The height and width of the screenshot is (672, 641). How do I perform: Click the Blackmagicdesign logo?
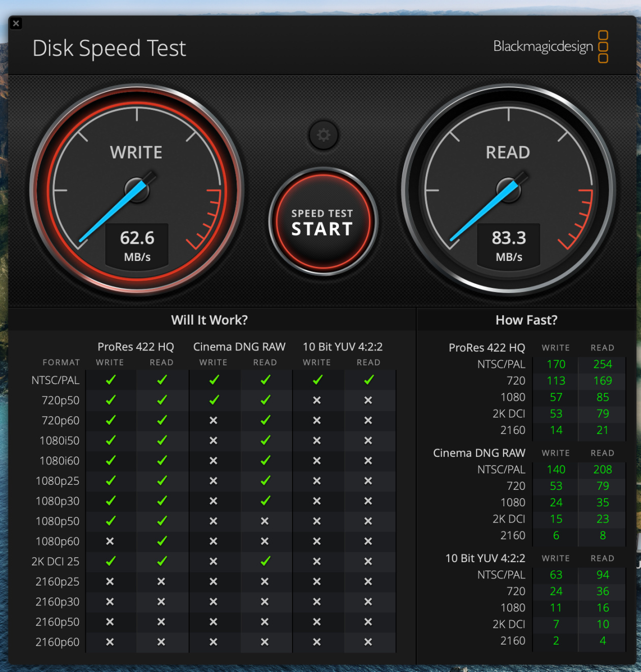tap(551, 46)
